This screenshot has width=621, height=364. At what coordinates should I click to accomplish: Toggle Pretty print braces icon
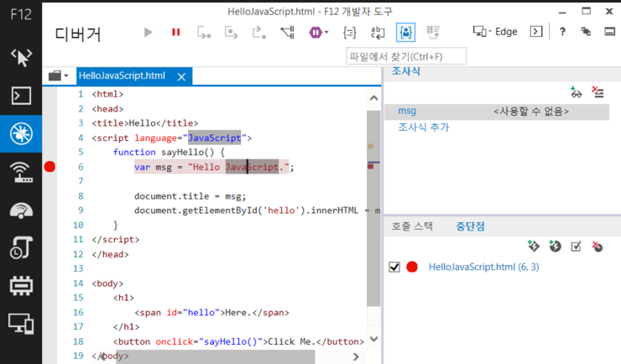(349, 33)
